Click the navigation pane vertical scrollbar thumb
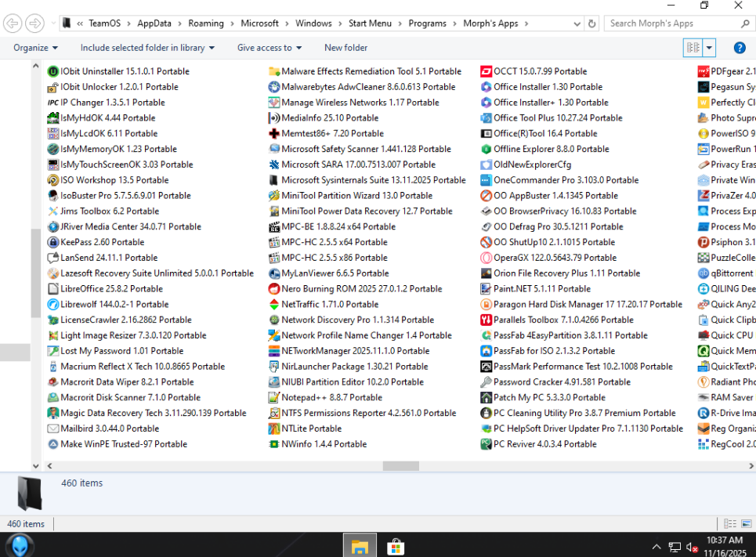Screen dimensions: 756x557 pos(36,273)
